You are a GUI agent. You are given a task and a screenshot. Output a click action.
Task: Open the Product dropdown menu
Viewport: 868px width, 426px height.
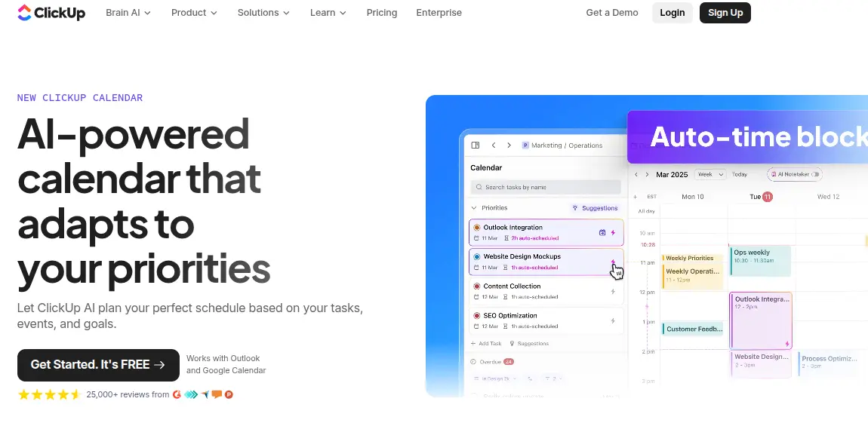(194, 13)
